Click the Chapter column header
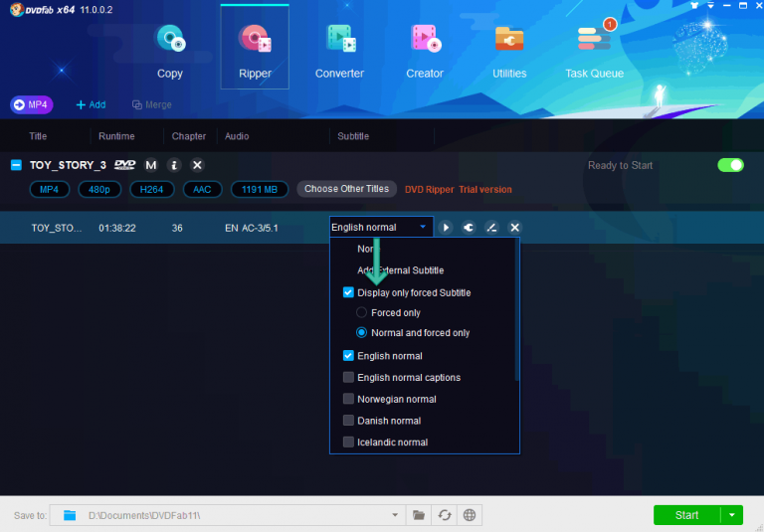The height and width of the screenshot is (532, 764). pyautogui.click(x=189, y=136)
